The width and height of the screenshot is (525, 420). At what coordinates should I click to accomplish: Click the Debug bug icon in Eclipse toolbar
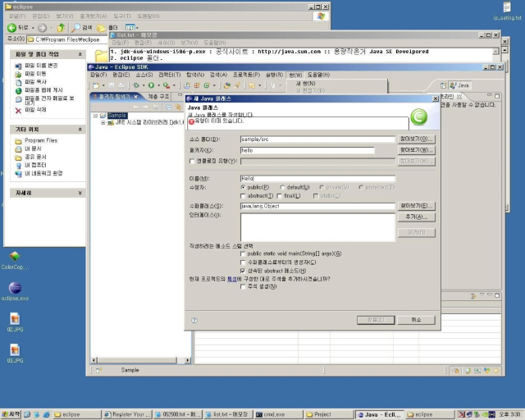136,85
